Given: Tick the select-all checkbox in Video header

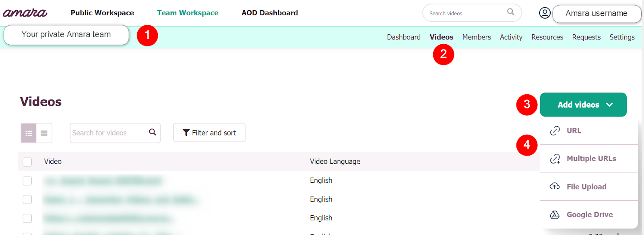Looking at the screenshot, I should tap(27, 162).
